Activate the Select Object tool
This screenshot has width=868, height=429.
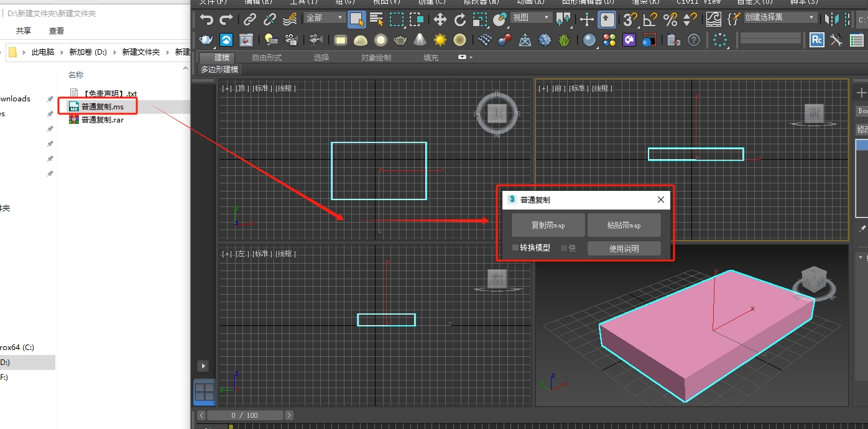357,20
